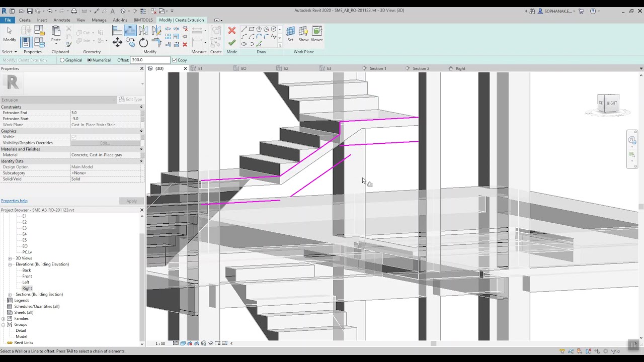Select Schedules/Quantities (all) in browser
Screen dimensions: 644x362
pos(37,307)
